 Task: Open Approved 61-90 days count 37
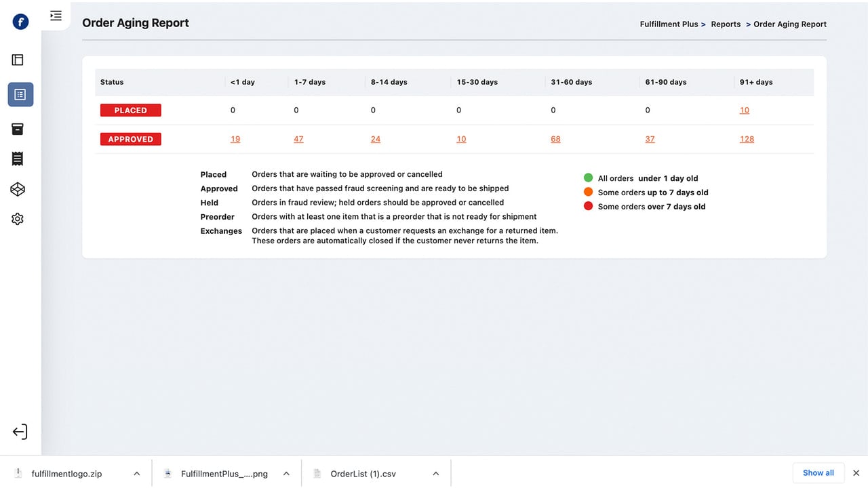click(650, 139)
